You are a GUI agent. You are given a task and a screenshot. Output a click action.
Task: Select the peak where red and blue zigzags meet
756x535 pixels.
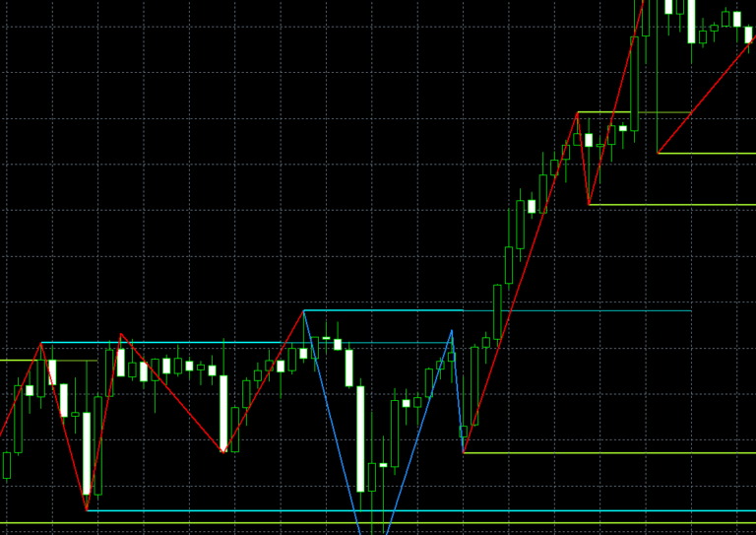pos(304,310)
